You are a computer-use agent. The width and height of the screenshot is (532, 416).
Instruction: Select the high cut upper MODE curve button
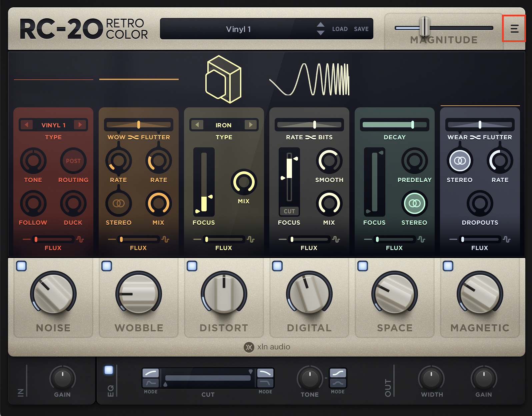[265, 373]
